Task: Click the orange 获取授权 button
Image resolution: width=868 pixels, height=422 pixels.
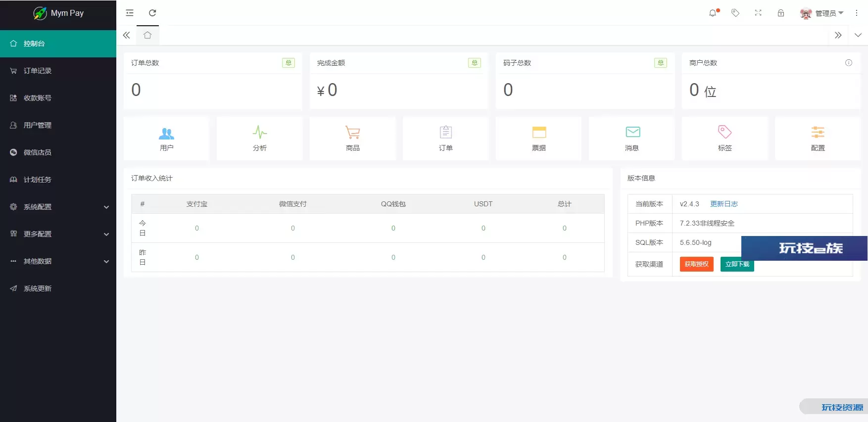Action: pos(697,264)
